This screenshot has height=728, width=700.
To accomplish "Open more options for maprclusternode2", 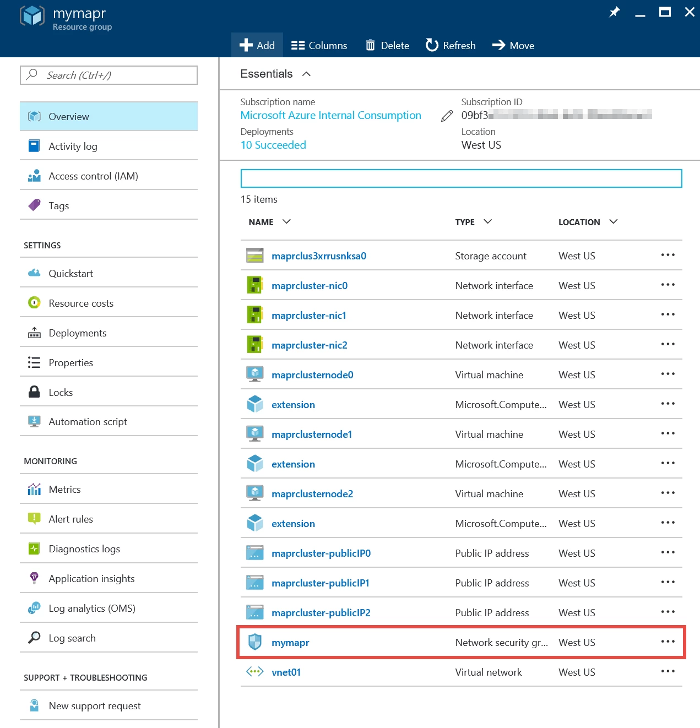I will tap(668, 493).
